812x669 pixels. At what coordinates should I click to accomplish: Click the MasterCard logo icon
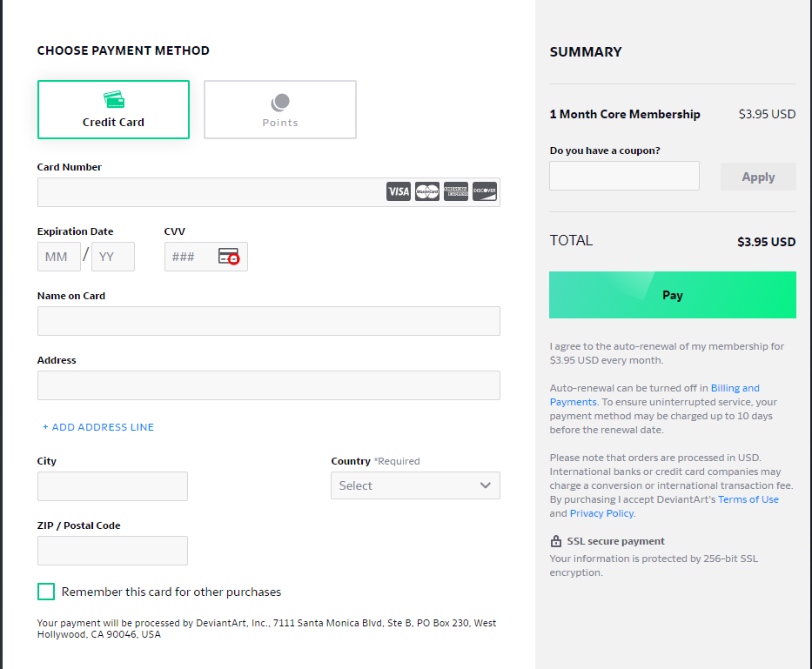coord(427,191)
